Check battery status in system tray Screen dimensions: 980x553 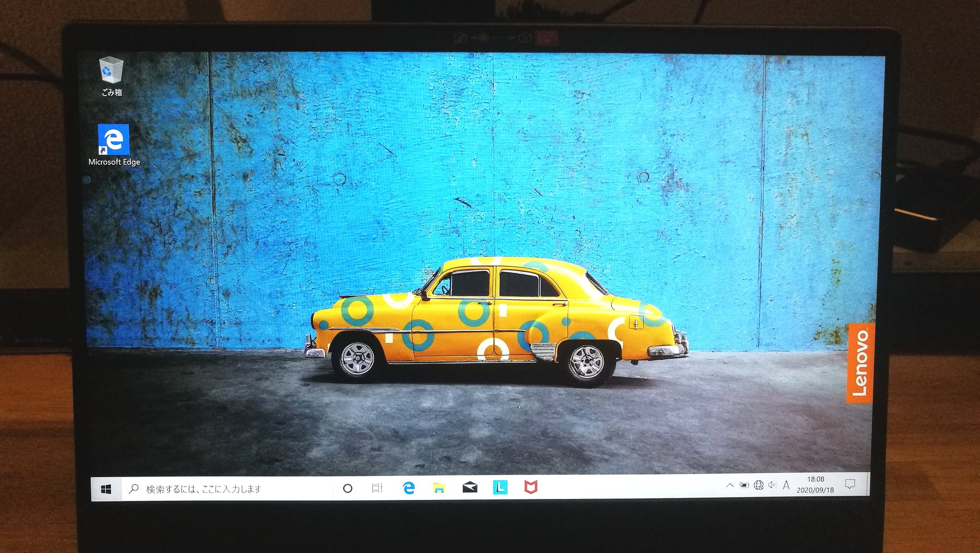(x=744, y=485)
